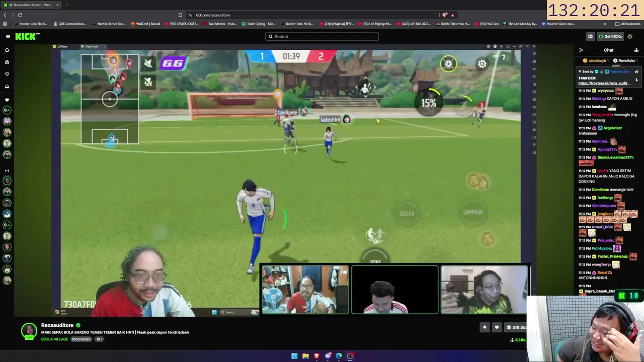
Task: Go to the Kick home logo
Action: 27,36
